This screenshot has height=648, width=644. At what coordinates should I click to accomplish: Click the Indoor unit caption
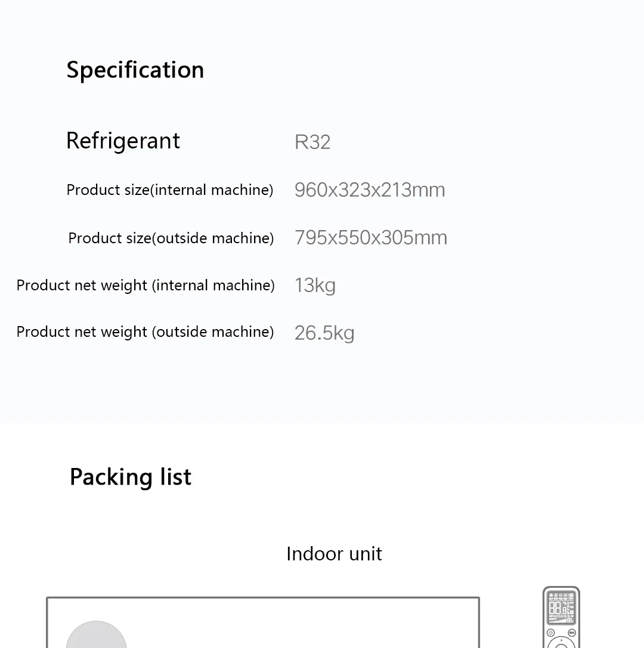[334, 554]
